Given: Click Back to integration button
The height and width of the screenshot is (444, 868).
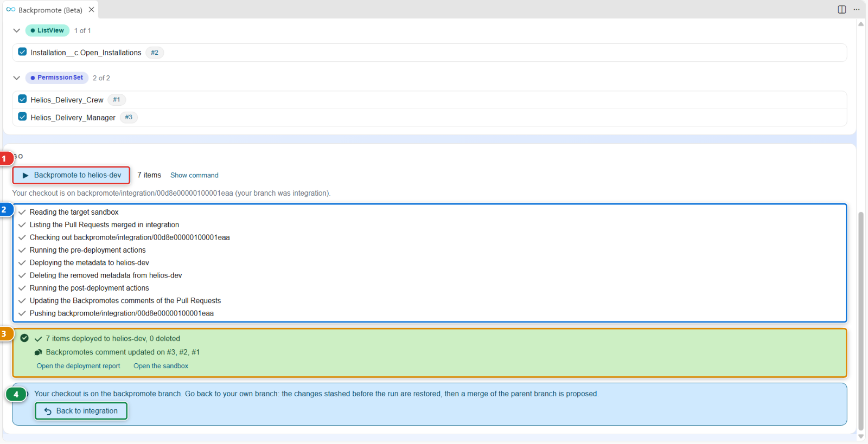Looking at the screenshot, I should (x=81, y=411).
